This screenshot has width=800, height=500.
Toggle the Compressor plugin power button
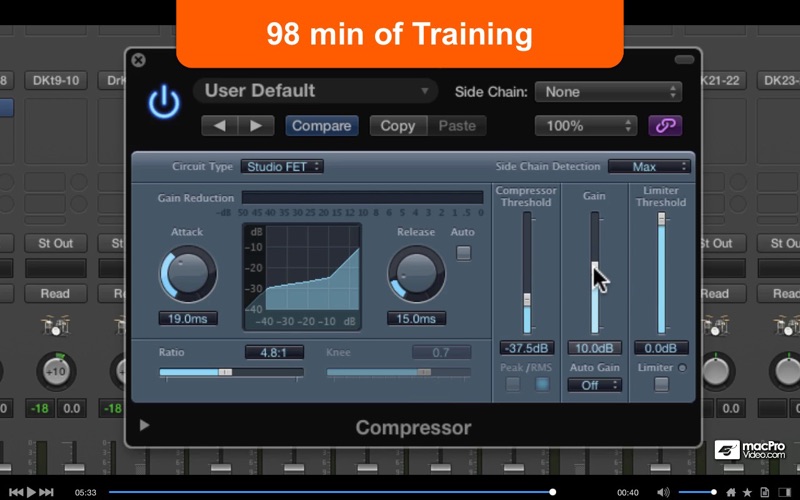pos(164,102)
